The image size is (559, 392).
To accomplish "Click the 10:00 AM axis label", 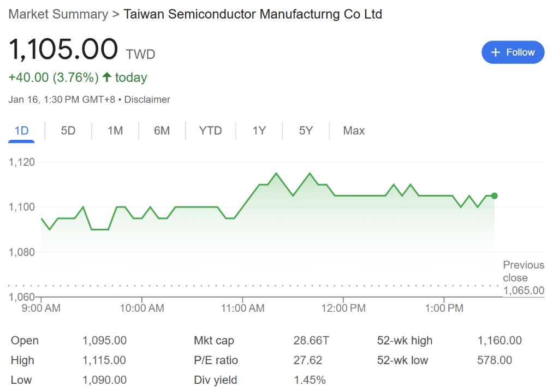I will pos(142,308).
